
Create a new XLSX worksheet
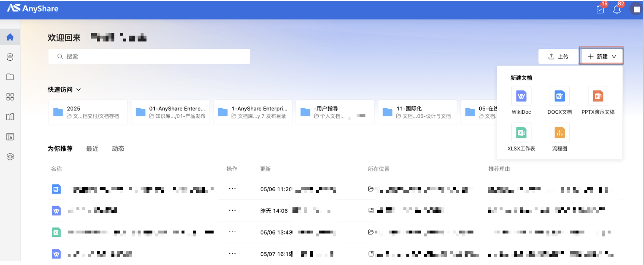[521, 133]
